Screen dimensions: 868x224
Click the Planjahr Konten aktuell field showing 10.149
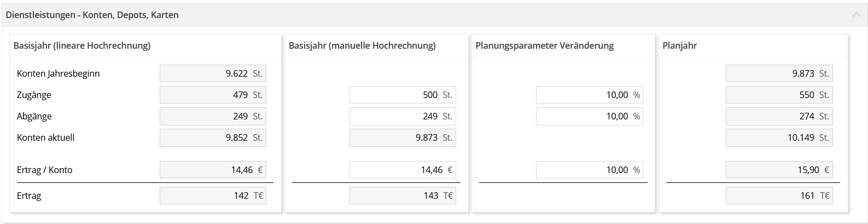[778, 137]
